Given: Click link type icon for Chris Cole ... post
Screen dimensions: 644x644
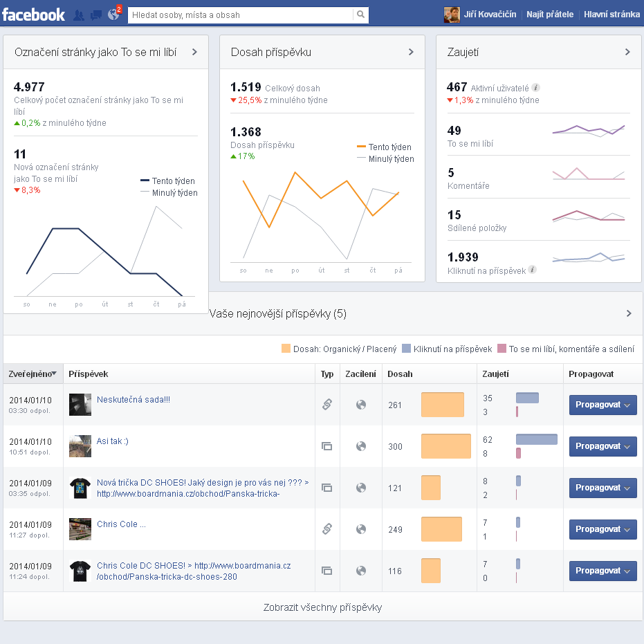Looking at the screenshot, I should pos(327,529).
